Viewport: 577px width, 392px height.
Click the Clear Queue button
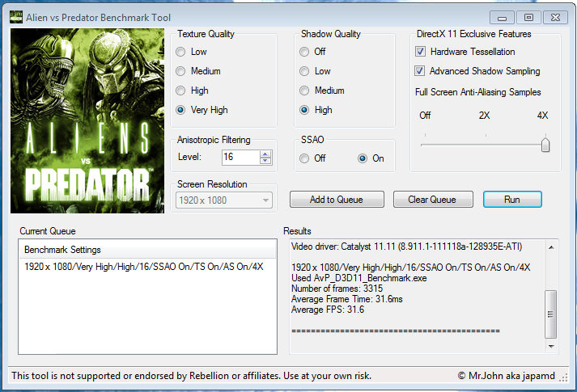pyautogui.click(x=433, y=200)
